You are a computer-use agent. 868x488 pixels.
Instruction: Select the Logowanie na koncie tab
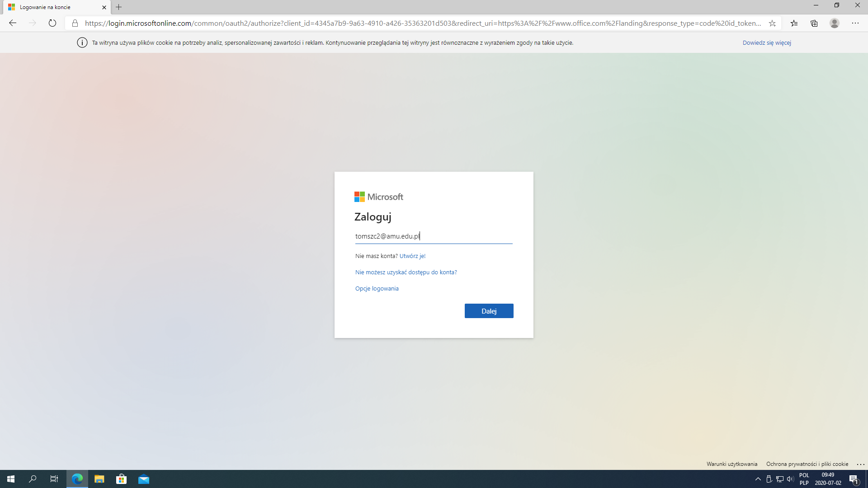[50, 7]
